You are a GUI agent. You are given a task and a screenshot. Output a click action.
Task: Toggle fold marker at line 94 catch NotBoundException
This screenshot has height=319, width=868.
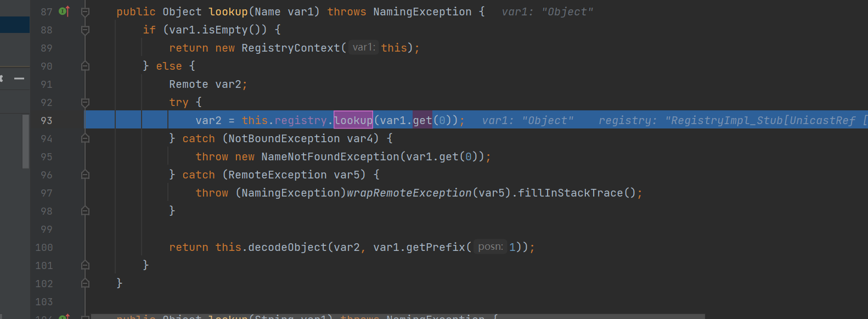85,138
